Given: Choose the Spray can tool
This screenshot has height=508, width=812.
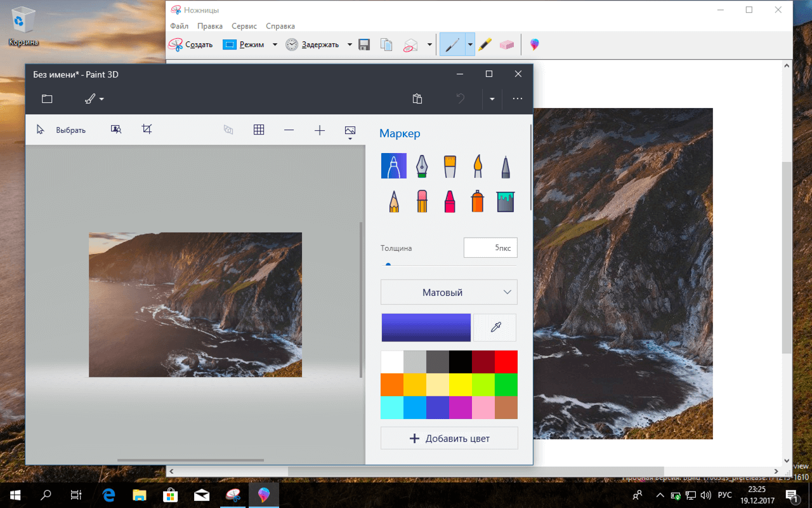Looking at the screenshot, I should click(x=477, y=201).
